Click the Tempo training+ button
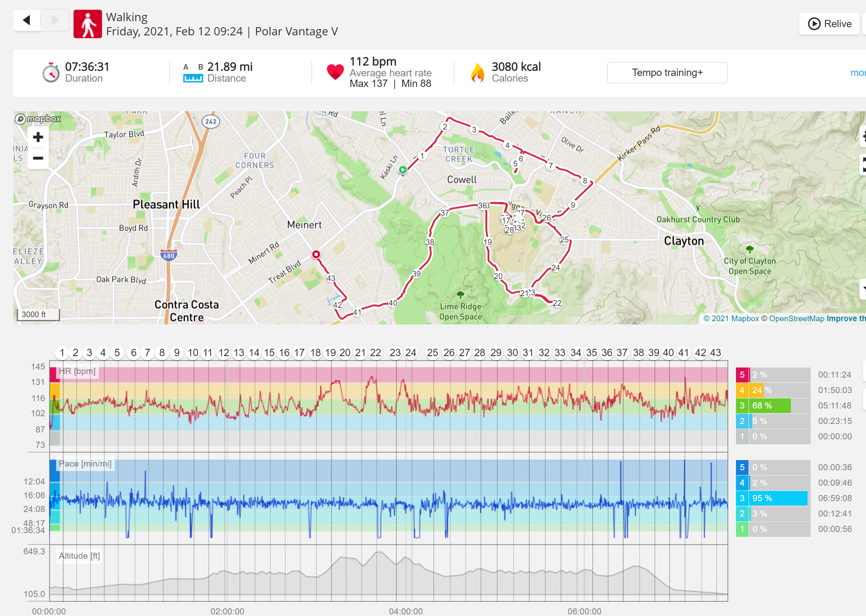Viewport: 866px width, 616px height. point(667,73)
